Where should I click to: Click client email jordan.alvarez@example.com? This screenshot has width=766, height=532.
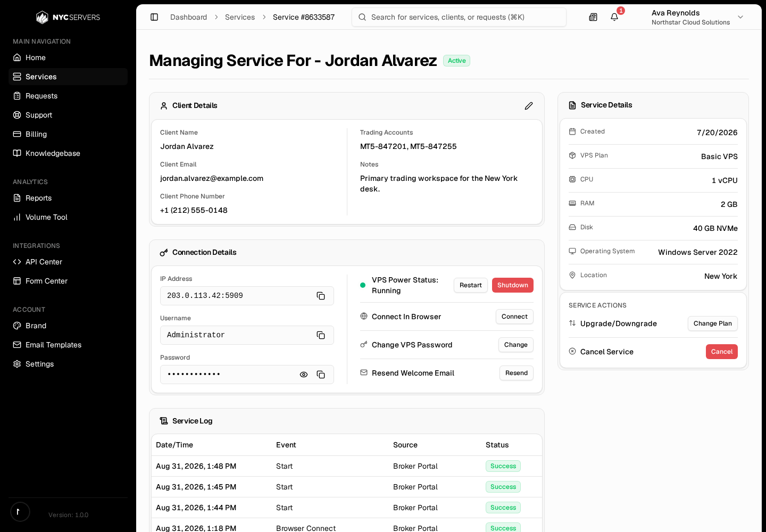pyautogui.click(x=212, y=178)
